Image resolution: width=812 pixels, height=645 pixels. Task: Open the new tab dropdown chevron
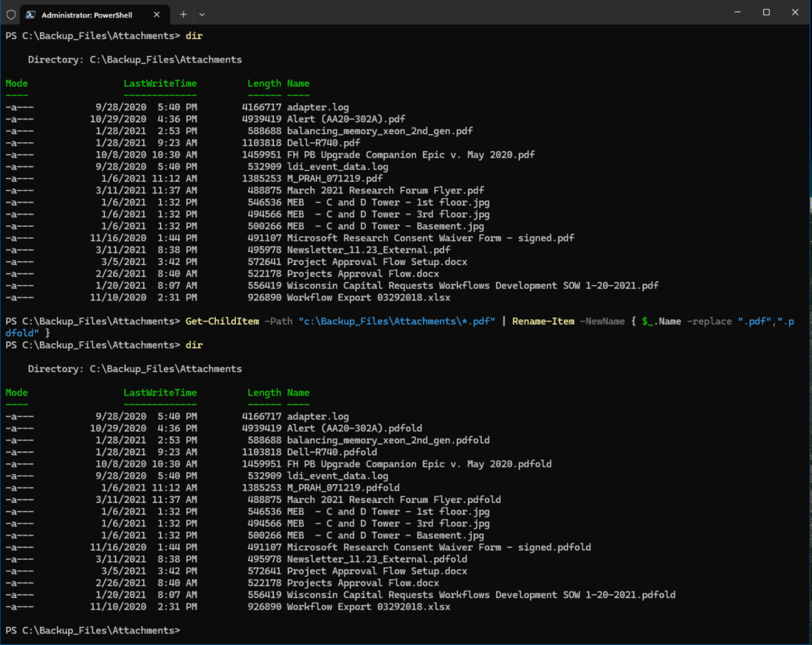tap(202, 15)
